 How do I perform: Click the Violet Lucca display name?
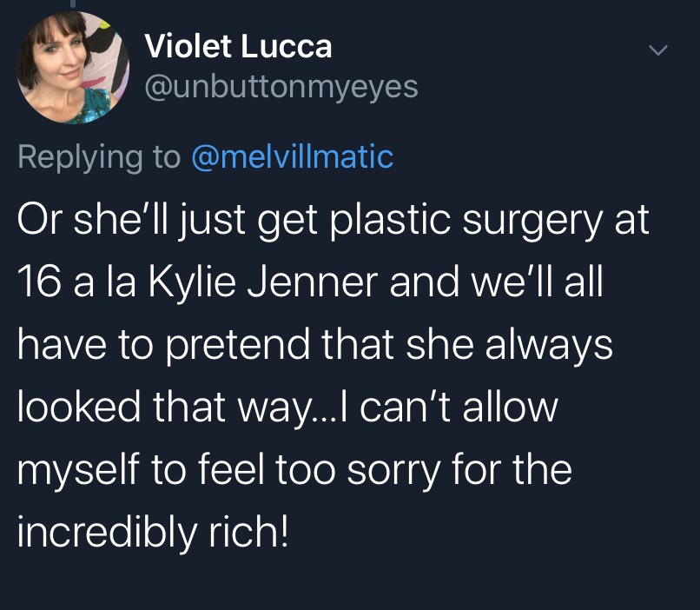tap(238, 46)
